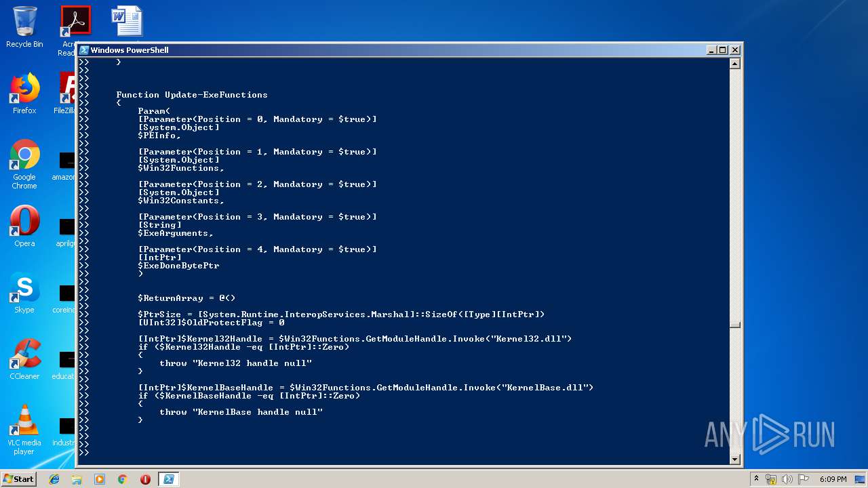Open the Action Center flag icon
868x488 pixels.
pos(803,479)
